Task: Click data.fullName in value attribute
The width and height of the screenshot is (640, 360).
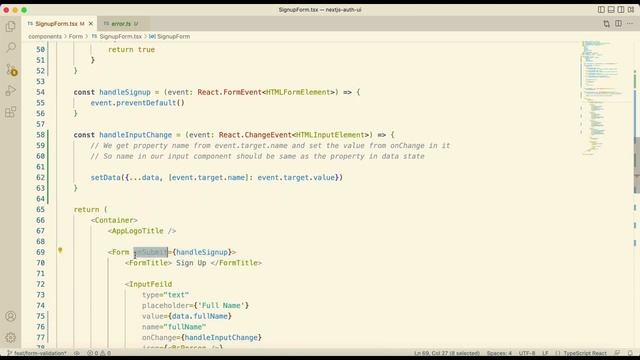Action: coord(200,316)
